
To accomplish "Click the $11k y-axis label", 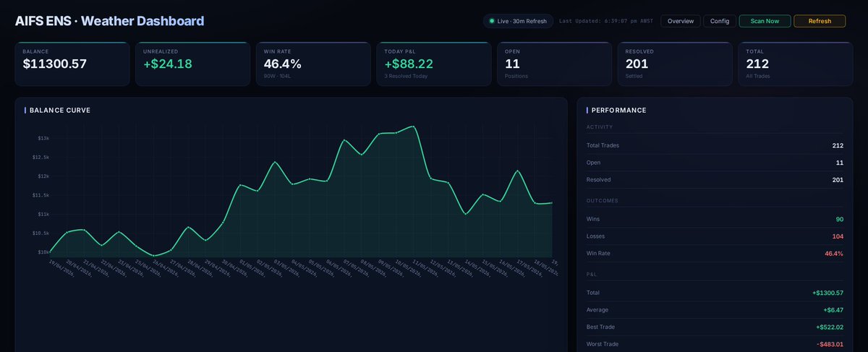I will point(43,214).
